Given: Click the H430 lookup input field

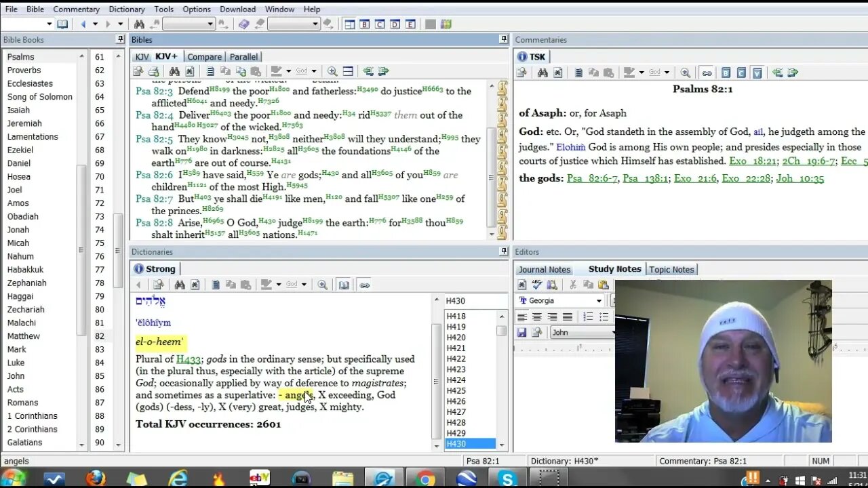Looking at the screenshot, I should pyautogui.click(x=475, y=301).
